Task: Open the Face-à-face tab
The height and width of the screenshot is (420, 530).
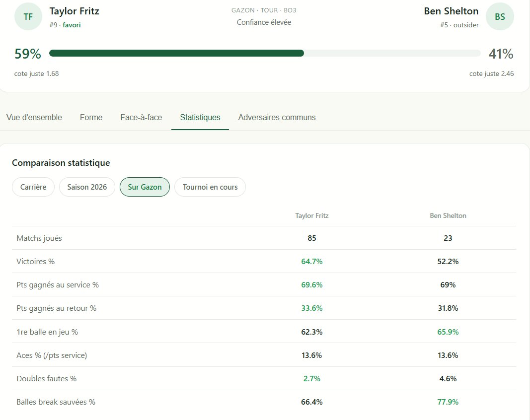Action: [x=141, y=117]
